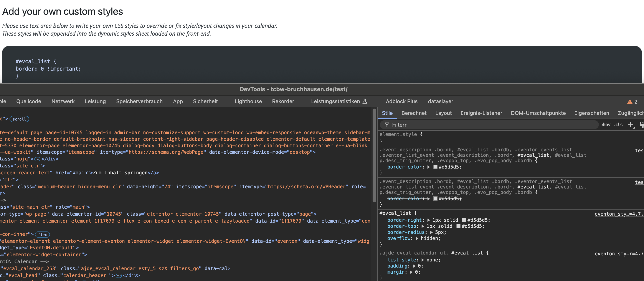The height and width of the screenshot is (281, 644).
Task: Follow the #main href link
Action: coord(80,173)
